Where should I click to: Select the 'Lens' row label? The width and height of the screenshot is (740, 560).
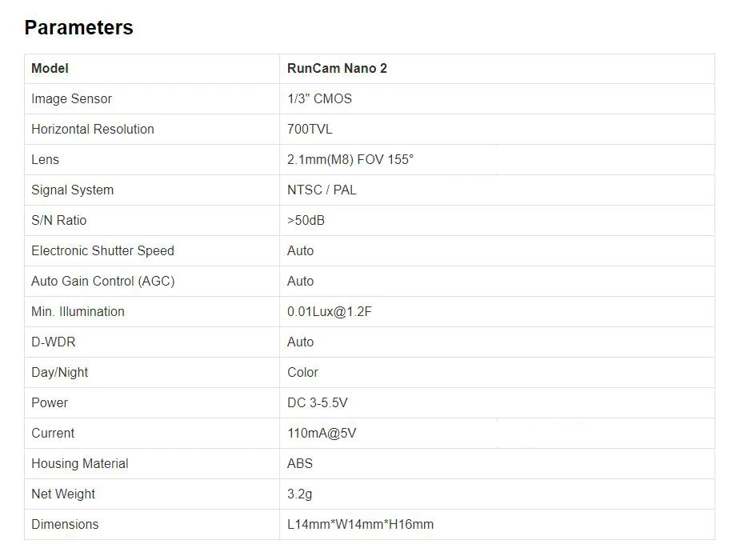click(x=46, y=159)
